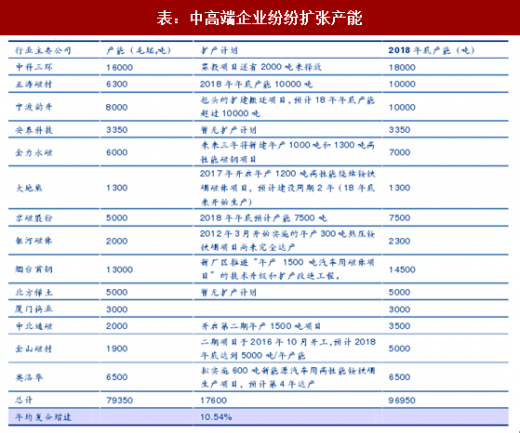This screenshot has width=520, height=433.
Task: Select the 2300 year-end capacity value
Action: (399, 241)
